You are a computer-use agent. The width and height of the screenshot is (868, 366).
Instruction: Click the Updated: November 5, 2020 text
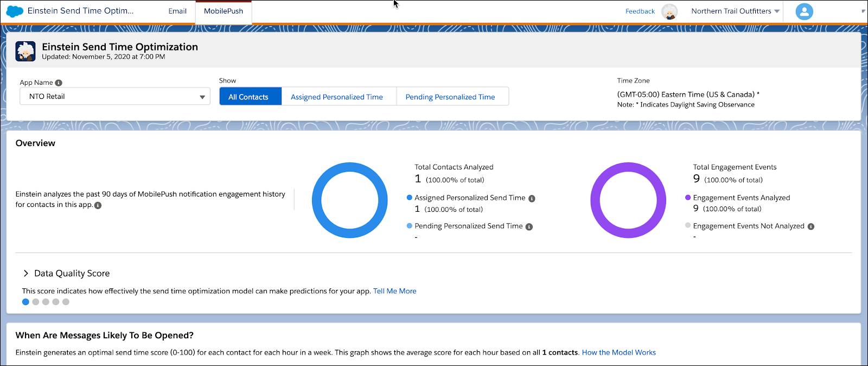point(104,56)
